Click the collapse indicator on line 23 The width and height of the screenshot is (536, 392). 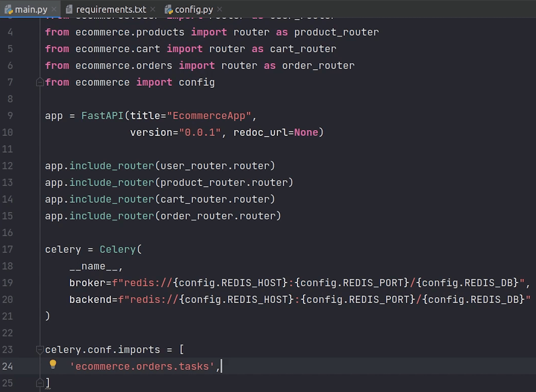(x=39, y=349)
